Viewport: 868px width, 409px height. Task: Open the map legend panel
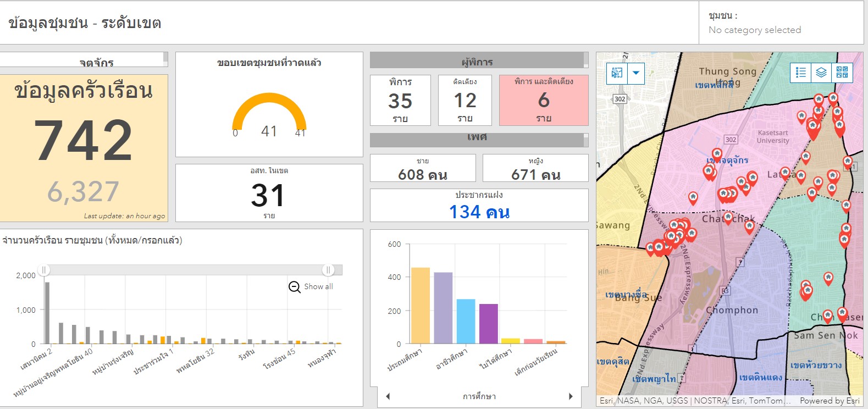click(x=800, y=73)
